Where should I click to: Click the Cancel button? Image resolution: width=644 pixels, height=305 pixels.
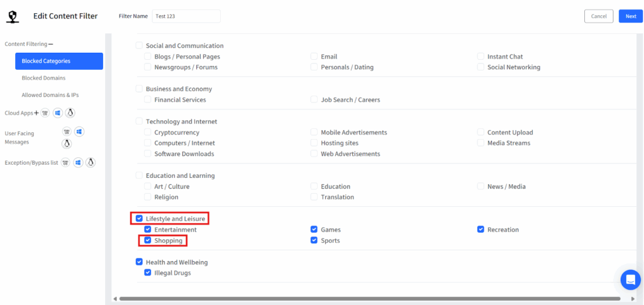(599, 16)
